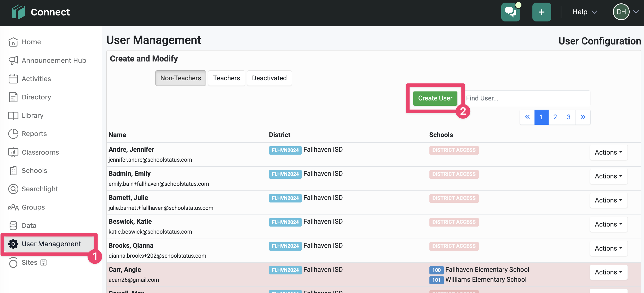644x293 pixels.
Task: Open the DH profile avatar
Action: tap(621, 12)
